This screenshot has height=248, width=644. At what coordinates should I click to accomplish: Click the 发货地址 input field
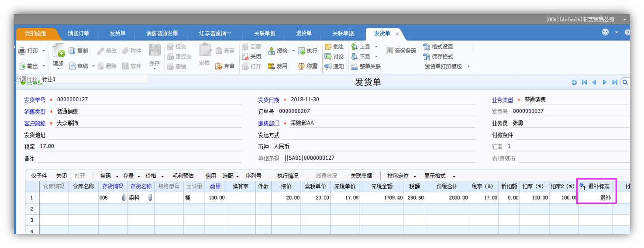click(145, 136)
